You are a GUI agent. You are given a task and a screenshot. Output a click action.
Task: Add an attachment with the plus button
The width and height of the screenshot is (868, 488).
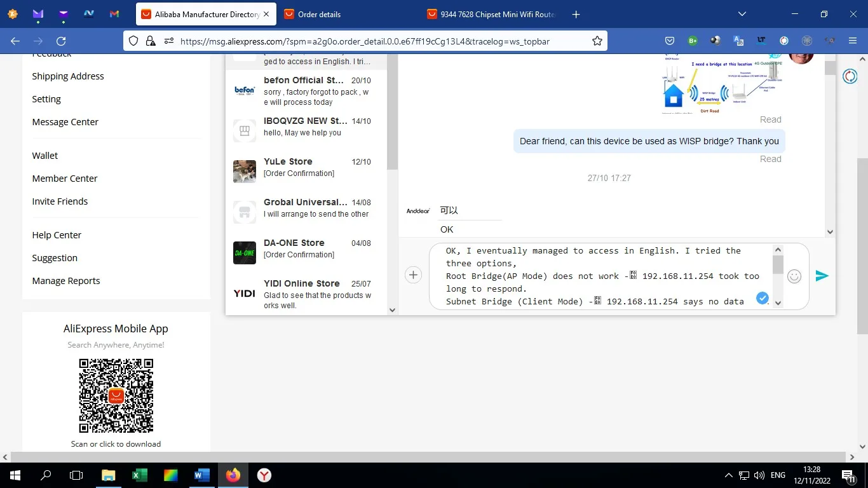tap(413, 275)
